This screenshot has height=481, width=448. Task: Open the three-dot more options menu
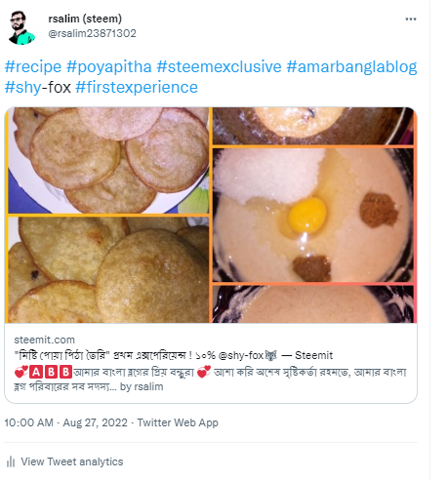411,20
